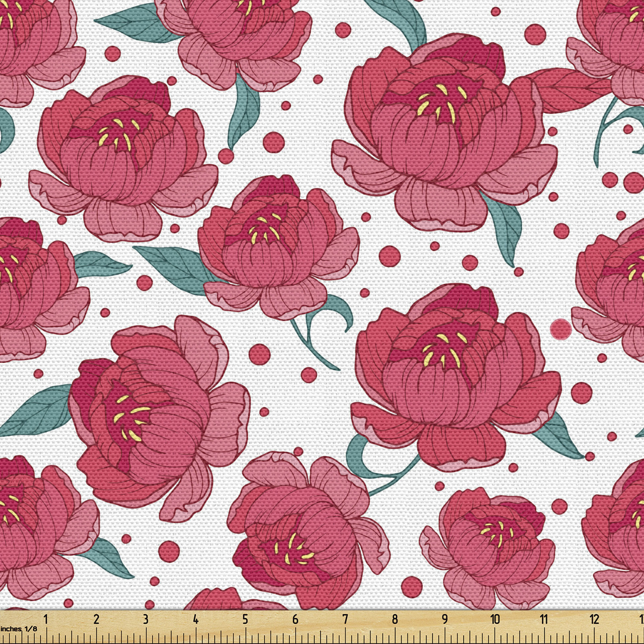
Task: Click the number 7 on the ruler
Action: (x=345, y=619)
